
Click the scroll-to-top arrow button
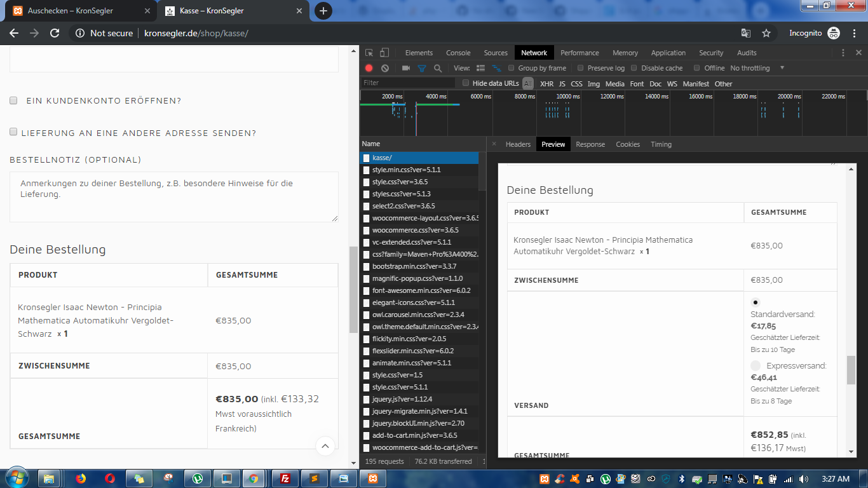(x=325, y=446)
